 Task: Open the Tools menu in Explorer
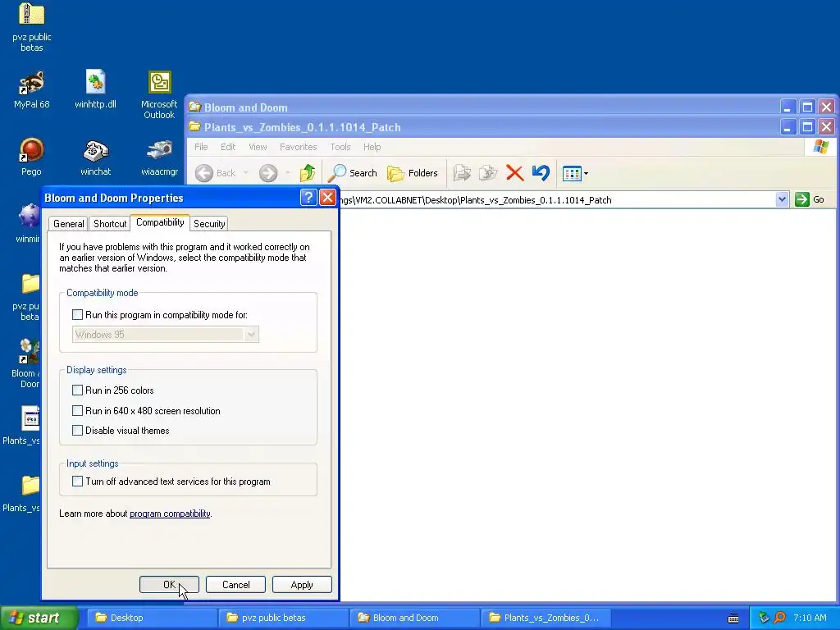tap(340, 147)
